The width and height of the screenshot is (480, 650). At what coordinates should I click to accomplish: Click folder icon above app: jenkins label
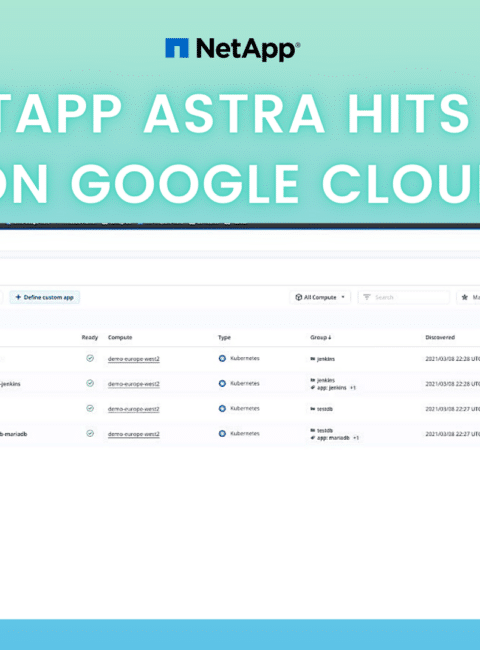point(313,380)
